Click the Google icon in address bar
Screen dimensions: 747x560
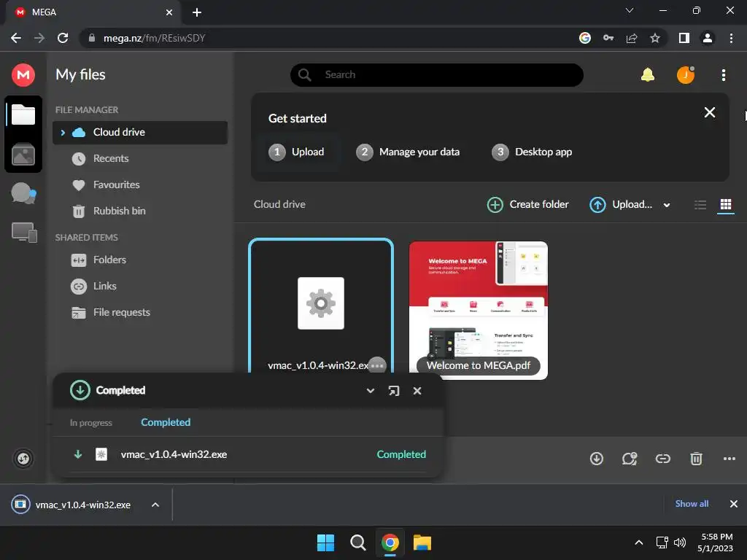click(585, 38)
